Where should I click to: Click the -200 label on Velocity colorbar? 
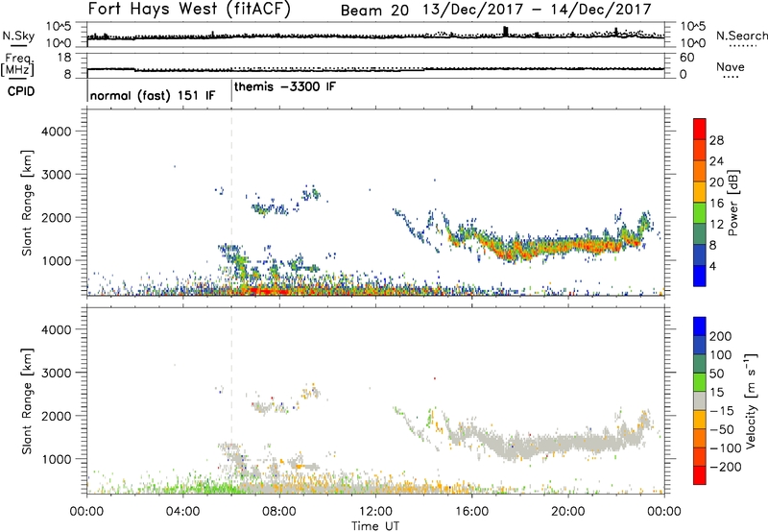726,467
